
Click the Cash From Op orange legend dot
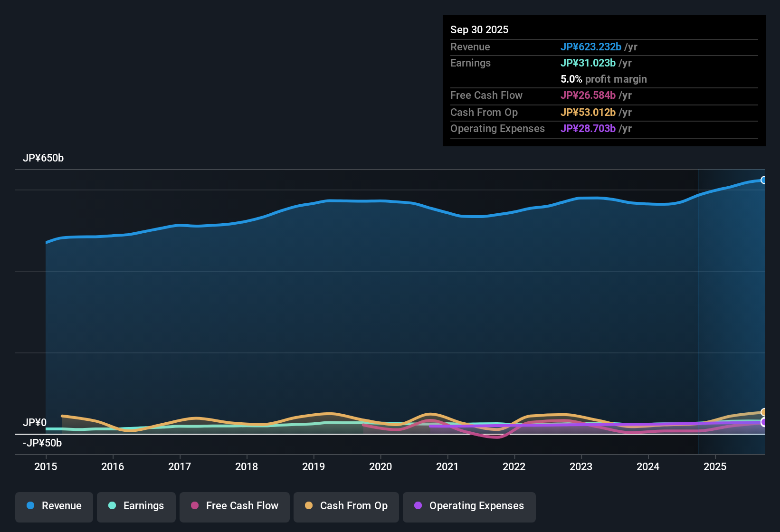[x=308, y=506]
